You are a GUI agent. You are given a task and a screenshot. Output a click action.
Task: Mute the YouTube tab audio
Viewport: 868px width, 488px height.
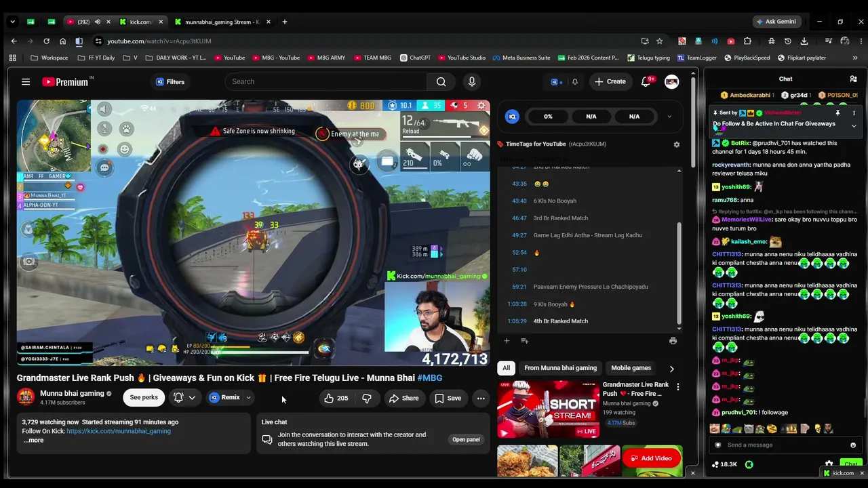[x=97, y=22]
